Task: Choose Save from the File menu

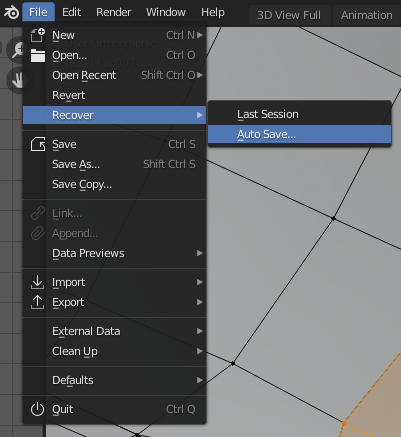Action: pyautogui.click(x=115, y=144)
